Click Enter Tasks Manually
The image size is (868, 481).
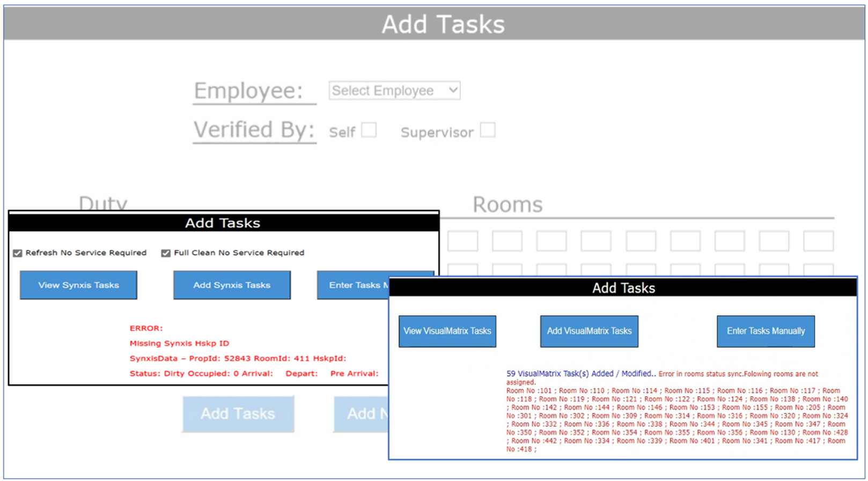(x=765, y=331)
